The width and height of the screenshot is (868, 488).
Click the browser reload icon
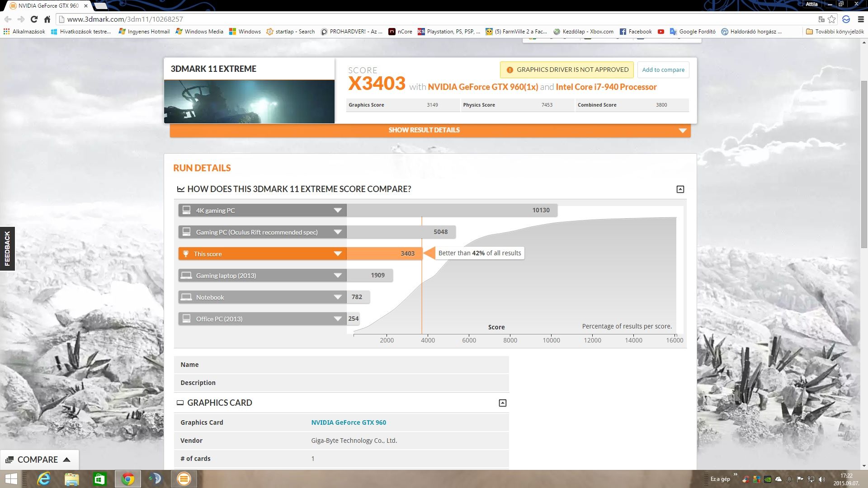click(34, 19)
